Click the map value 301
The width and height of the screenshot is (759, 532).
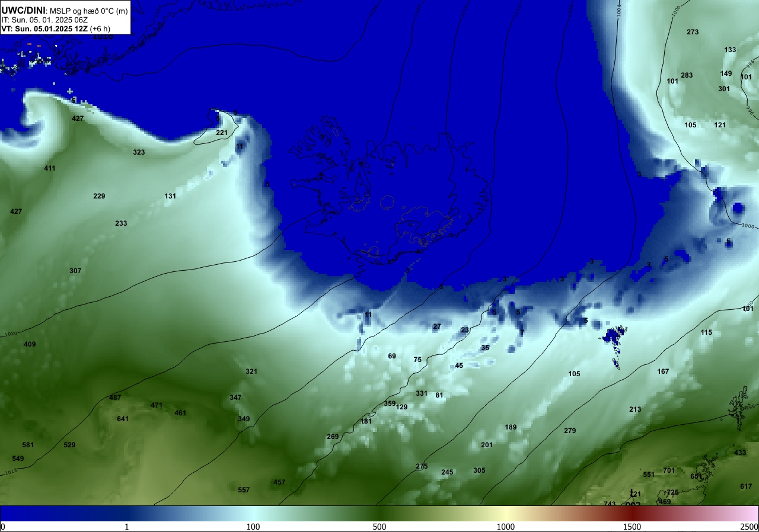724,89
